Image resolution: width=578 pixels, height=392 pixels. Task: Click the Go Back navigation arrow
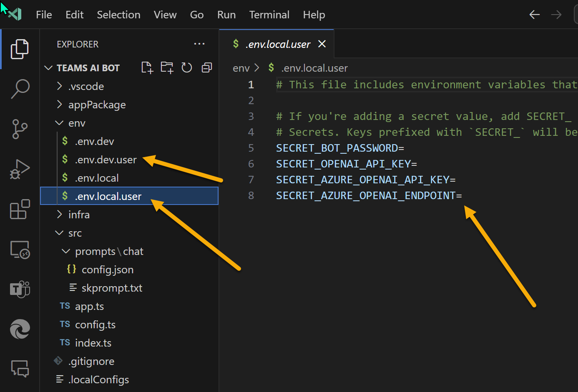coord(534,15)
